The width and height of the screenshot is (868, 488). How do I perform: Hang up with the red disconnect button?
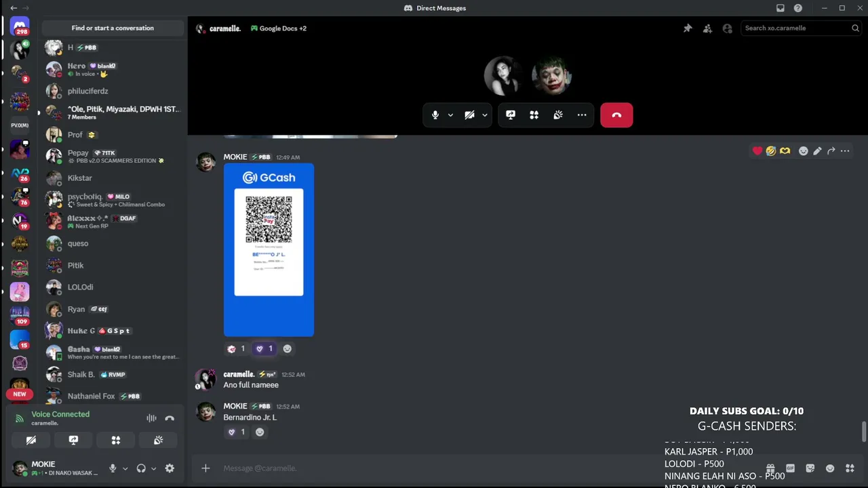616,115
